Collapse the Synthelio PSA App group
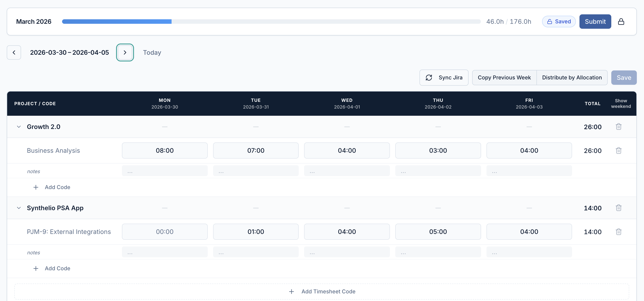Screen dimensions: 644x301 point(19,208)
